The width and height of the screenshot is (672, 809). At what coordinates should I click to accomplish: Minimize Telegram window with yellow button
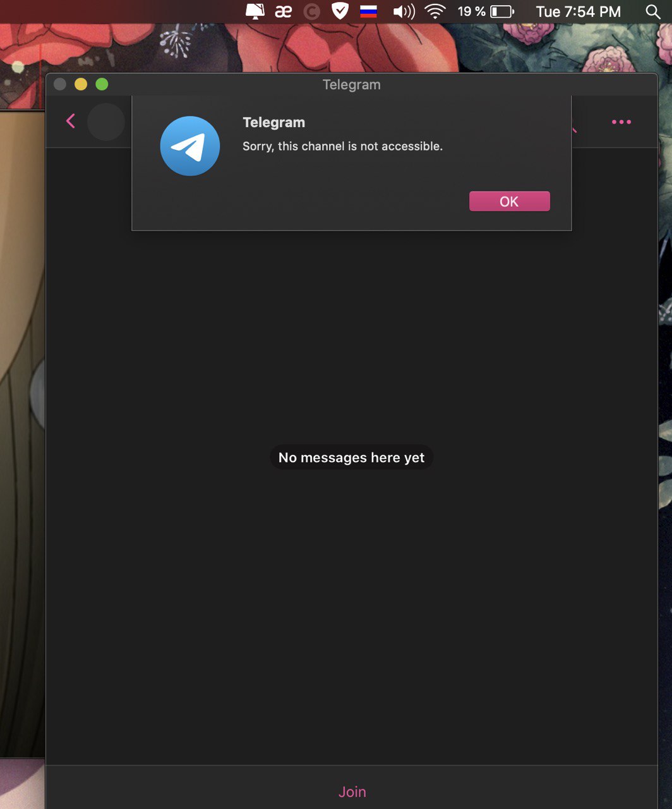[x=81, y=84]
